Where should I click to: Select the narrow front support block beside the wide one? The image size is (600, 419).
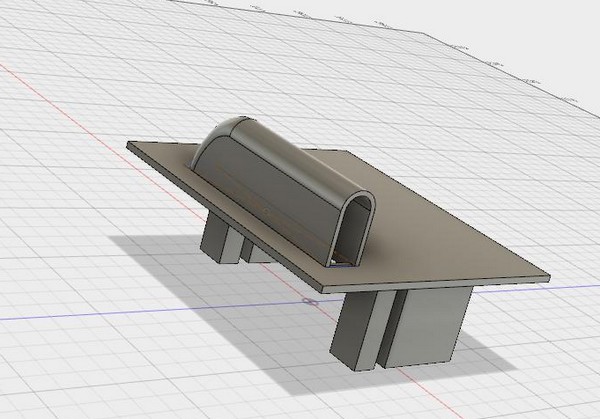(362, 331)
